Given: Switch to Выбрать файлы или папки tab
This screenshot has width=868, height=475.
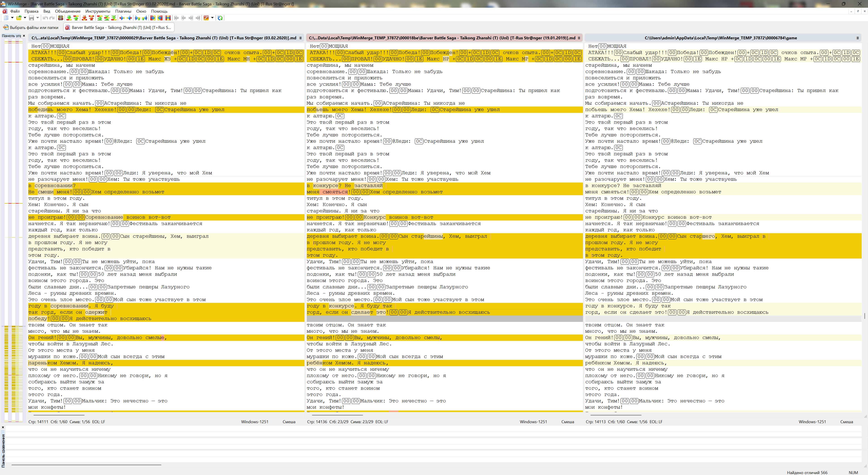Looking at the screenshot, I should (x=31, y=28).
